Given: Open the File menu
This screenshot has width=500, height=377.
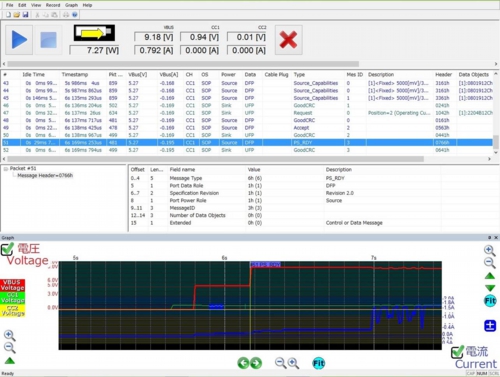Looking at the screenshot, I should pos(10,5).
